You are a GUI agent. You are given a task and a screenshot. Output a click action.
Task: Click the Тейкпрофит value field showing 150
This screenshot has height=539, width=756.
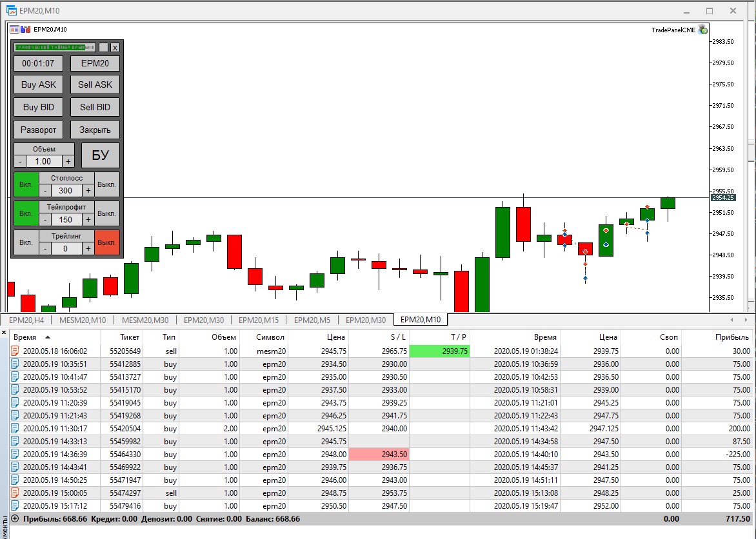[66, 219]
